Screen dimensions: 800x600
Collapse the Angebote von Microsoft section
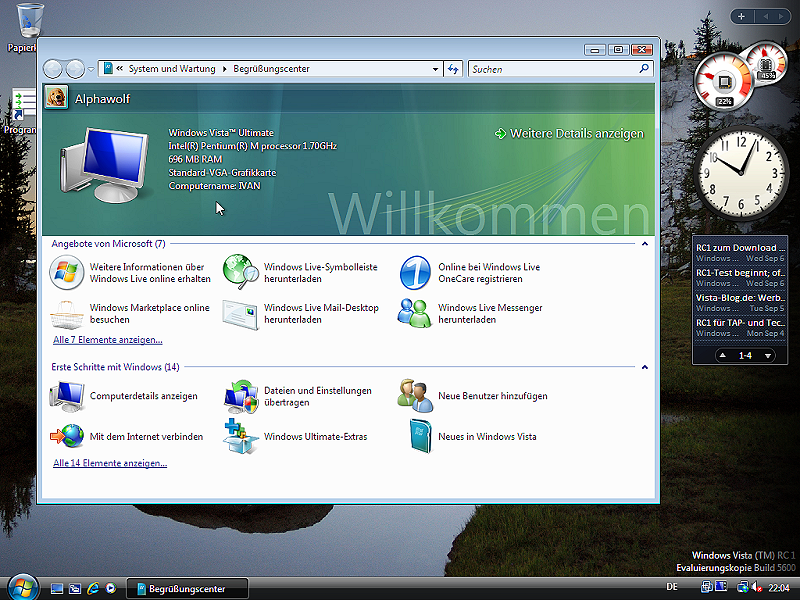(644, 243)
